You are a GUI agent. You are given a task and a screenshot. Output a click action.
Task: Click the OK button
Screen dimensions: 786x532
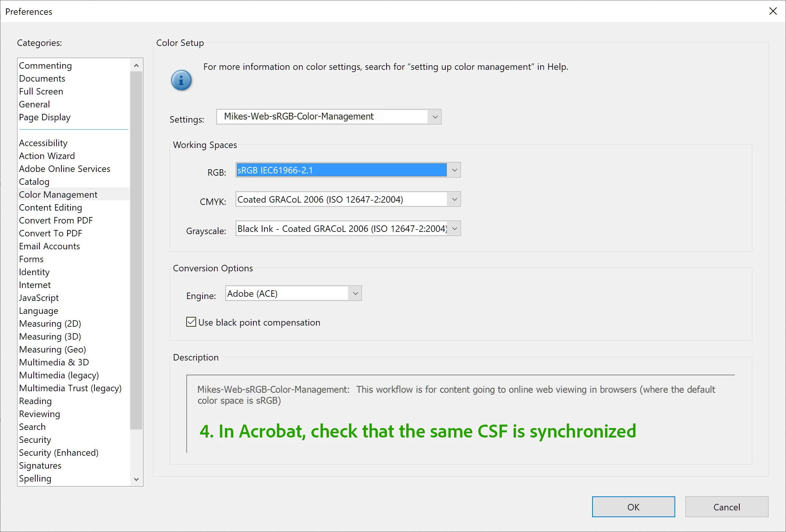point(633,507)
